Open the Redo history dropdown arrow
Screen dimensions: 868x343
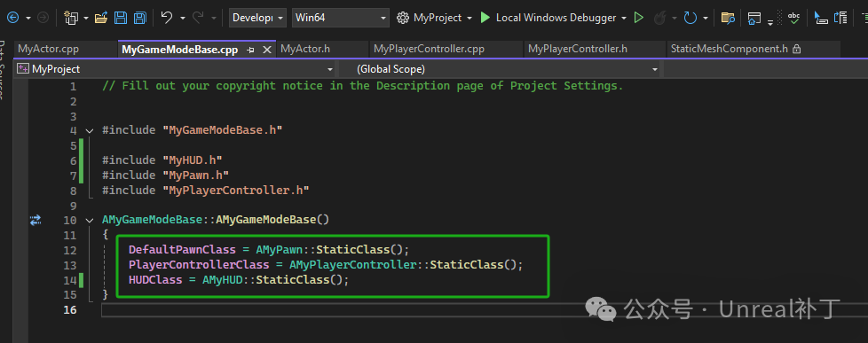click(x=214, y=19)
